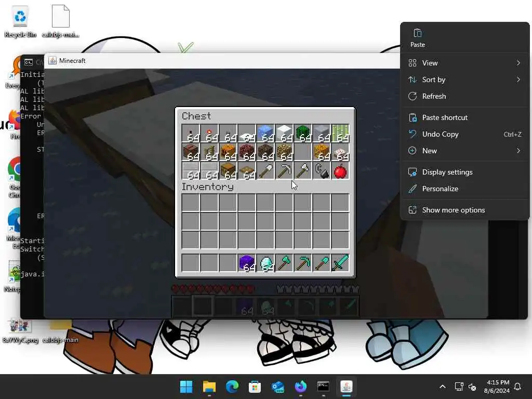Pick the redstone torch stack in chest

click(x=209, y=133)
